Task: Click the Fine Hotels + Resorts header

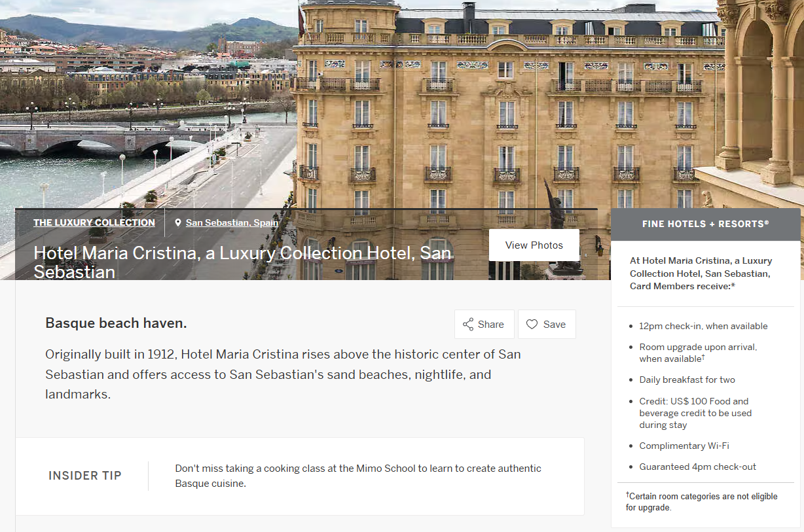Action: 706,224
